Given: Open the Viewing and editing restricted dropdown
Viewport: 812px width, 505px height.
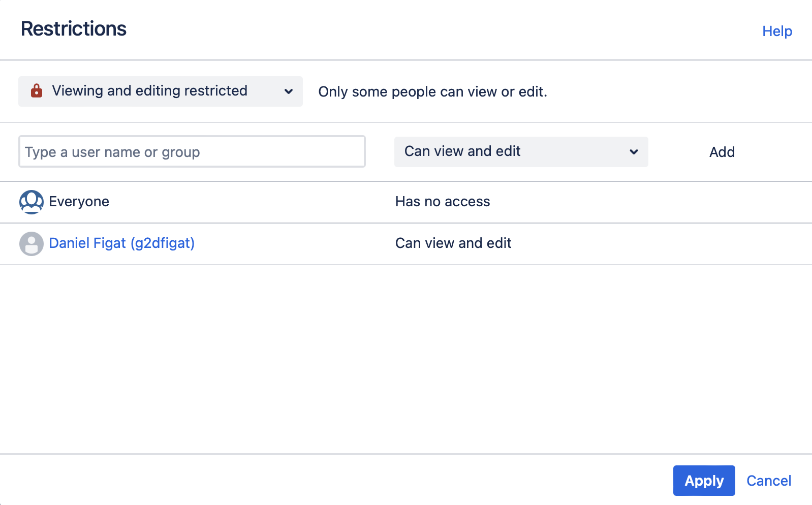Looking at the screenshot, I should pyautogui.click(x=161, y=91).
